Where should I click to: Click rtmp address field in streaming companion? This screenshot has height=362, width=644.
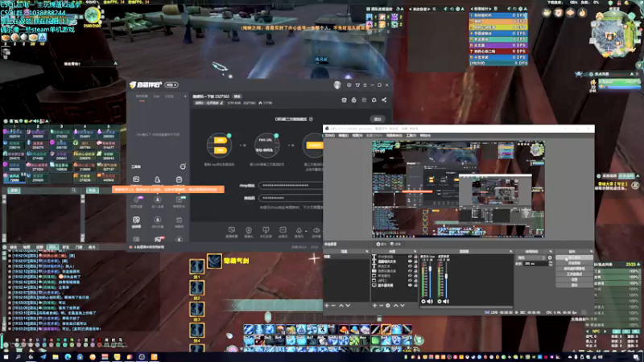click(x=291, y=185)
